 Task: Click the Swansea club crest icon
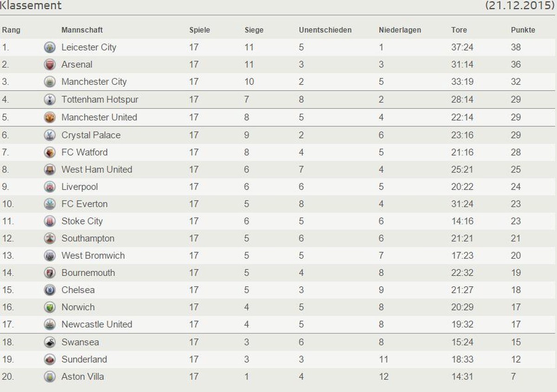pos(50,342)
